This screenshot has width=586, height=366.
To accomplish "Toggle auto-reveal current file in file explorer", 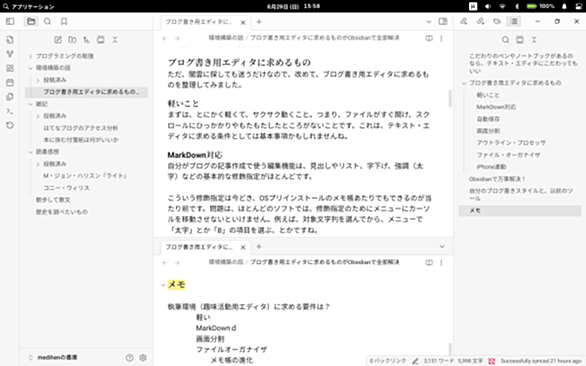I will (x=101, y=40).
